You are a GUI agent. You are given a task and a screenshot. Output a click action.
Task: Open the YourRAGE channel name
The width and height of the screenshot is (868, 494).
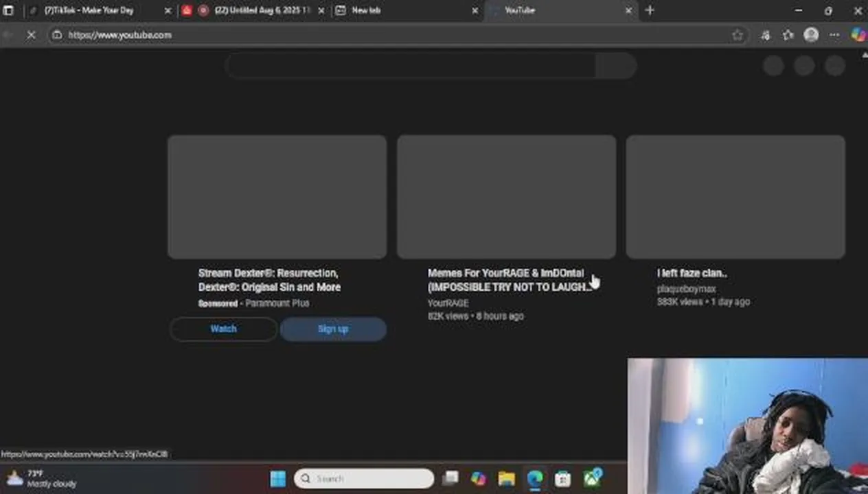[448, 303]
